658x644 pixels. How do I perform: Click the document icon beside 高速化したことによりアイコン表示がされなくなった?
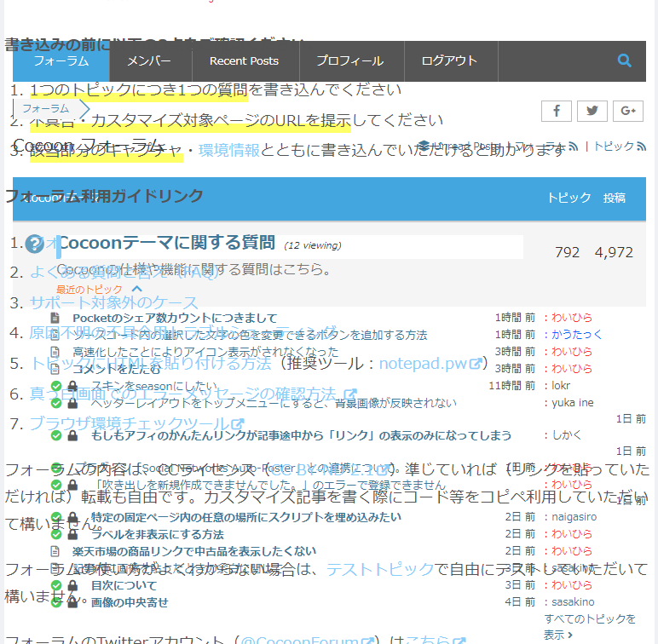tap(55, 351)
